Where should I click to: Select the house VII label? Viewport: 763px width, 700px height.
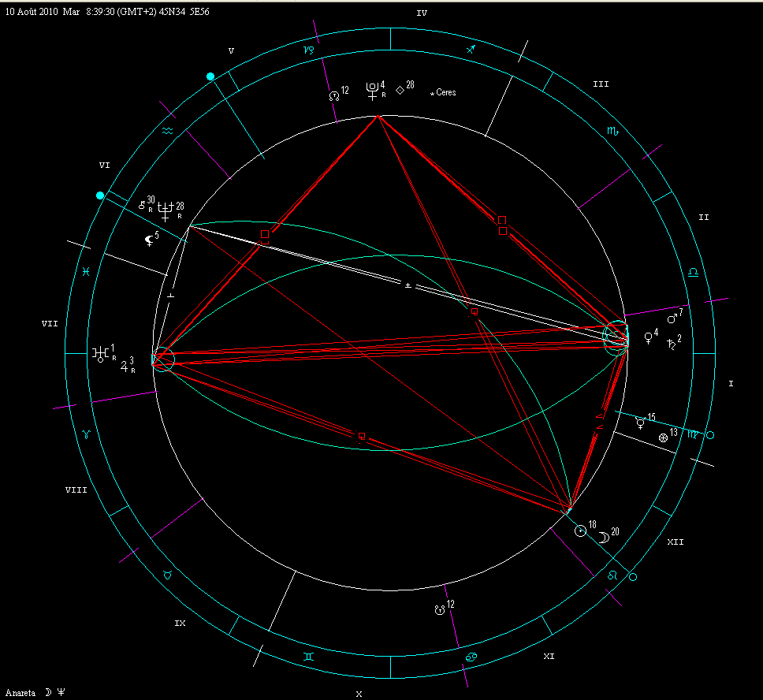click(51, 323)
